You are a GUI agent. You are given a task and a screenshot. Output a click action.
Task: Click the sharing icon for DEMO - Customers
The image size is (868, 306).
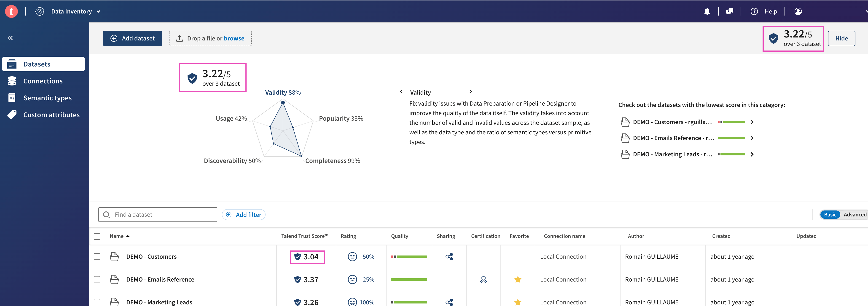(x=449, y=256)
